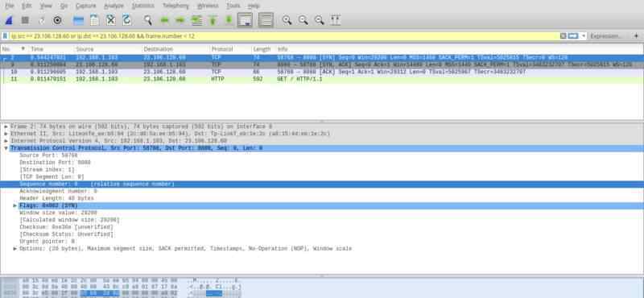Select packet 10 ACK row
Viewport: 644px width, 298px height.
(321, 72)
